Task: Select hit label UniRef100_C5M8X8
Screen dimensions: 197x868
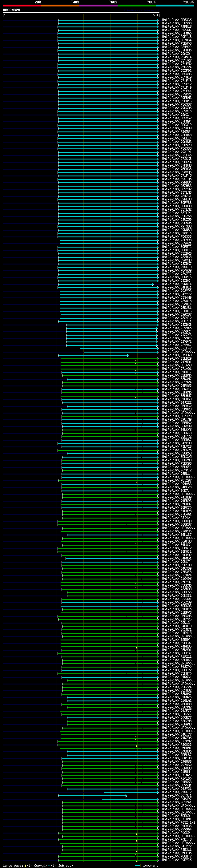Action: pos(177,410)
